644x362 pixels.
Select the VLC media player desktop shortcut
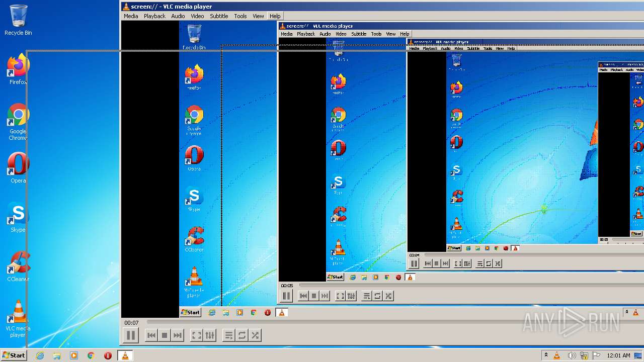pos(18,319)
